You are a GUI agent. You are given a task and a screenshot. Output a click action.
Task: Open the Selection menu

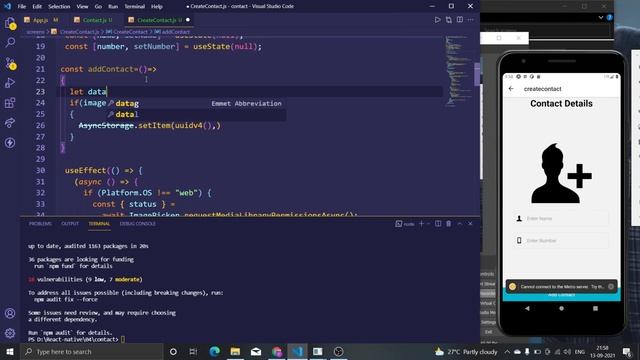tap(59, 6)
